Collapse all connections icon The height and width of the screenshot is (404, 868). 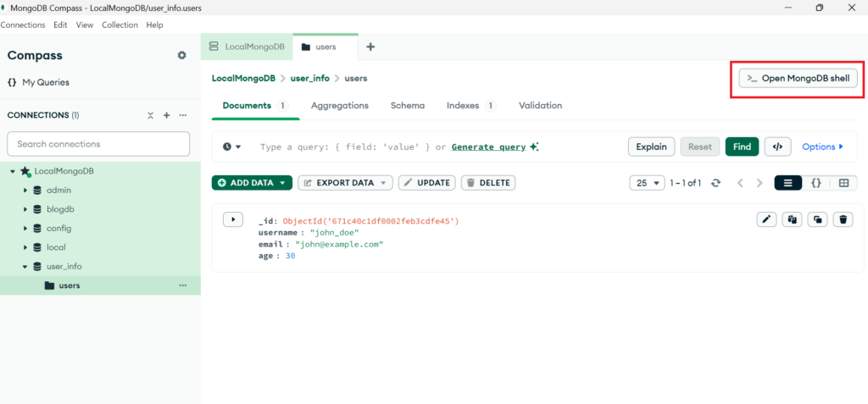[x=151, y=115]
